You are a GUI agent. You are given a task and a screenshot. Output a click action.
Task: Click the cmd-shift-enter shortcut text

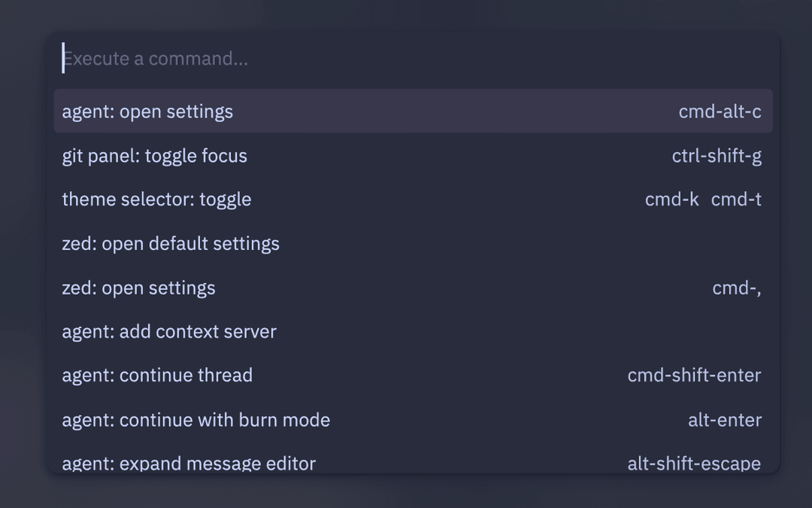tap(695, 375)
